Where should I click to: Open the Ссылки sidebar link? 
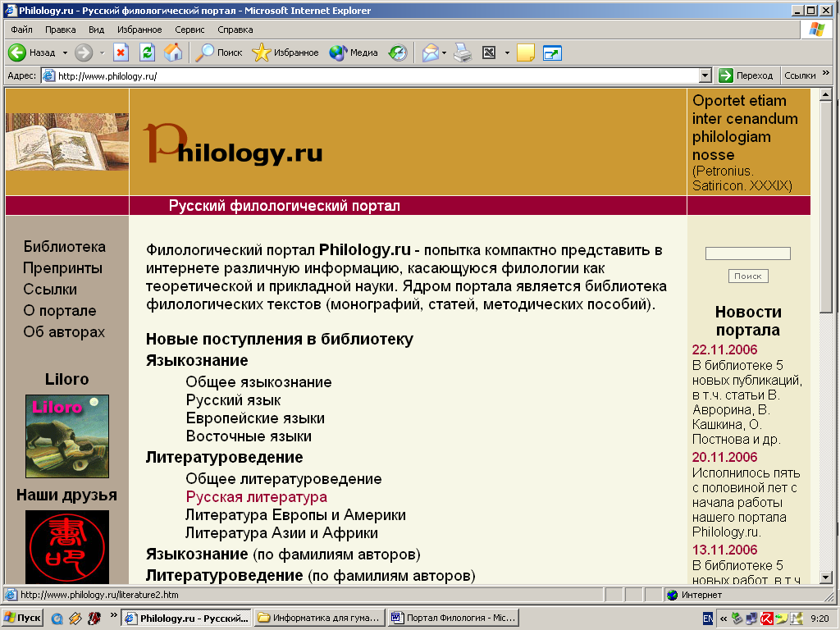coord(50,290)
